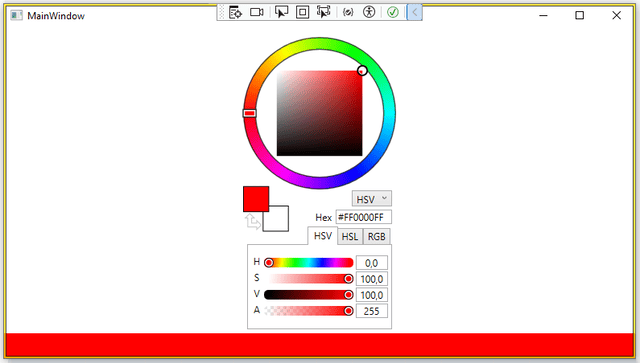The width and height of the screenshot is (640, 363).
Task: Open the HSV color mode dropdown
Action: point(372,199)
